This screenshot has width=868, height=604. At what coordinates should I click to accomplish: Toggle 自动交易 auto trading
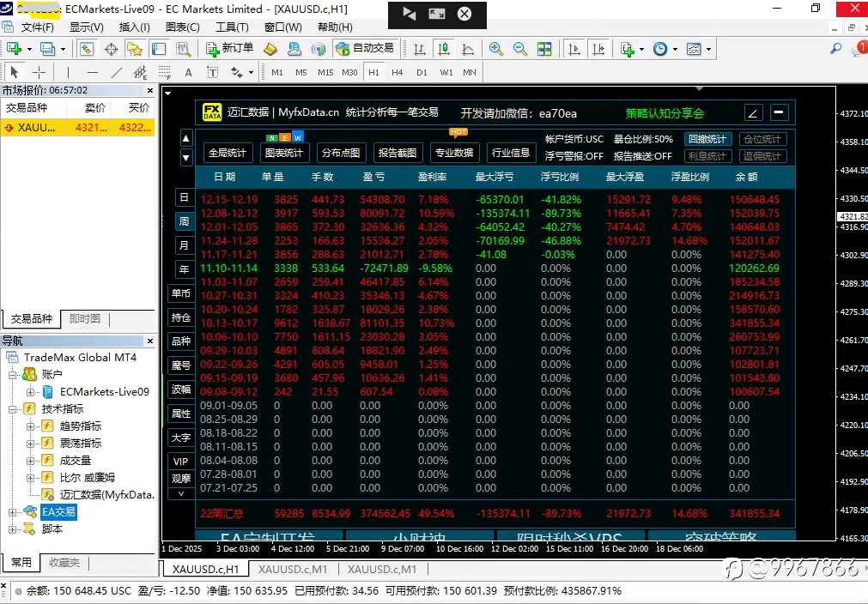[366, 49]
